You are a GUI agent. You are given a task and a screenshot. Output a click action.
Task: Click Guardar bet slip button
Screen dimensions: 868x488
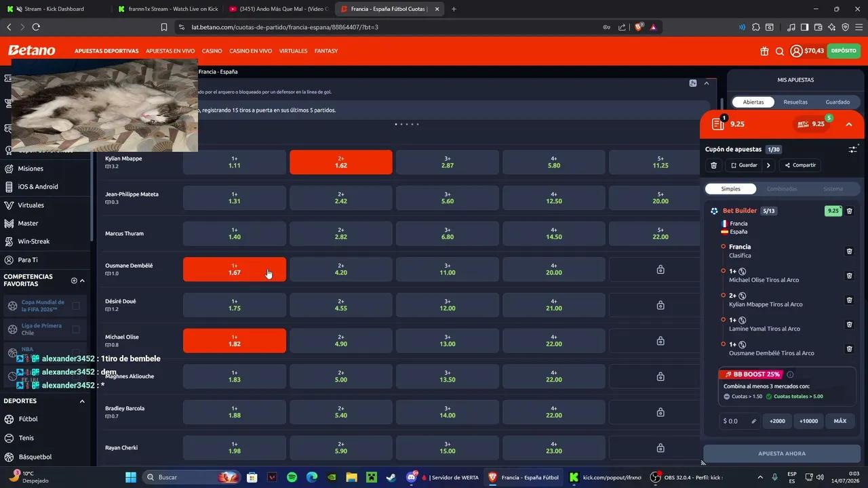tap(744, 165)
